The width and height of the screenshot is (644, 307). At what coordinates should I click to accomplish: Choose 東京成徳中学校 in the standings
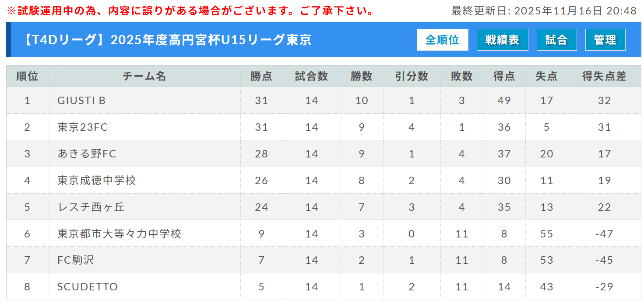(x=97, y=181)
